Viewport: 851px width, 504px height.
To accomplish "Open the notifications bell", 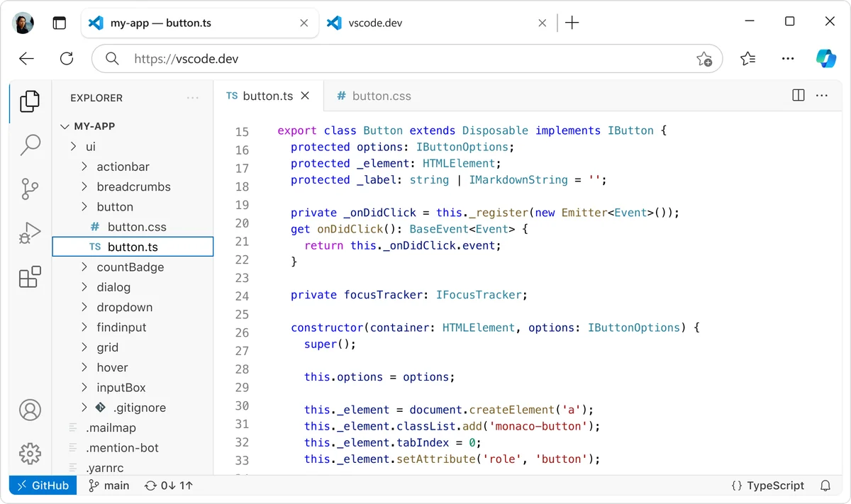I will tap(825, 486).
